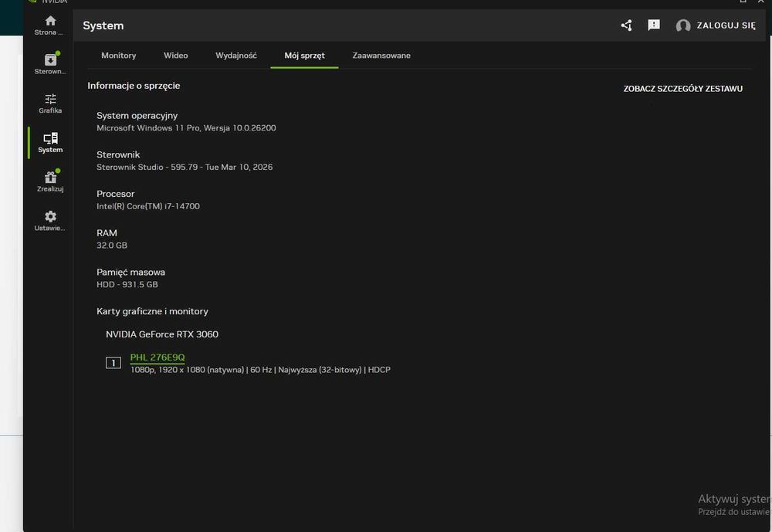
Task: Click the Informacje o sprzęcie heading
Action: coord(134,86)
